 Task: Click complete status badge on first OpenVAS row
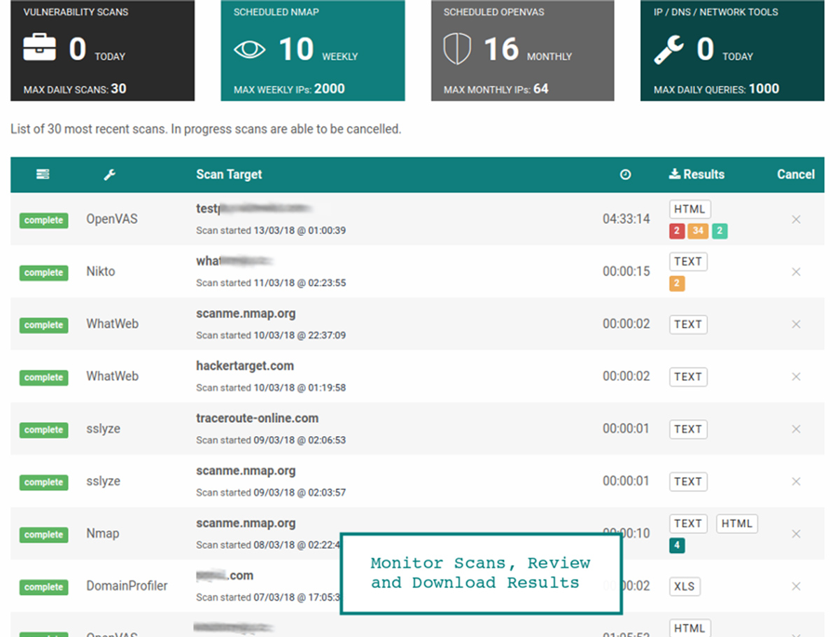[x=43, y=220]
